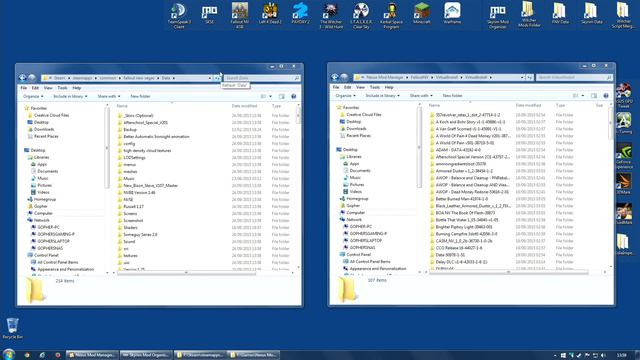Open the FNV Data desktop folder

pyautogui.click(x=560, y=13)
